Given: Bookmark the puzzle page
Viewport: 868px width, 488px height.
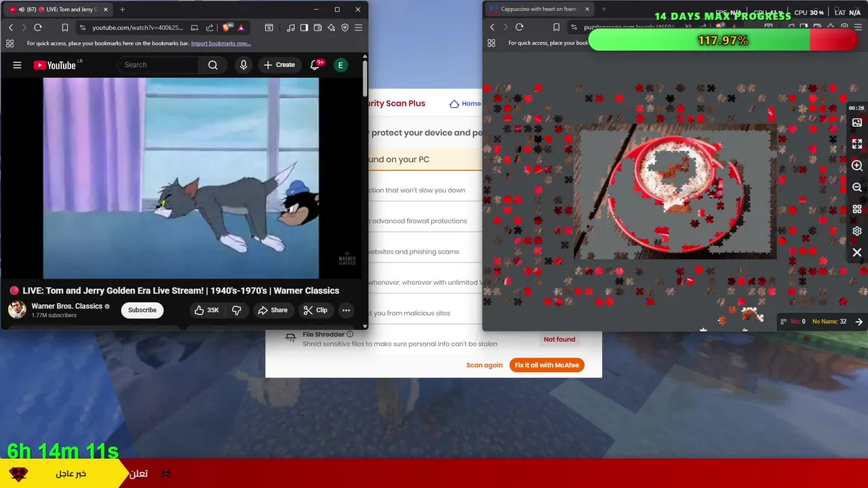Looking at the screenshot, I should tap(556, 28).
